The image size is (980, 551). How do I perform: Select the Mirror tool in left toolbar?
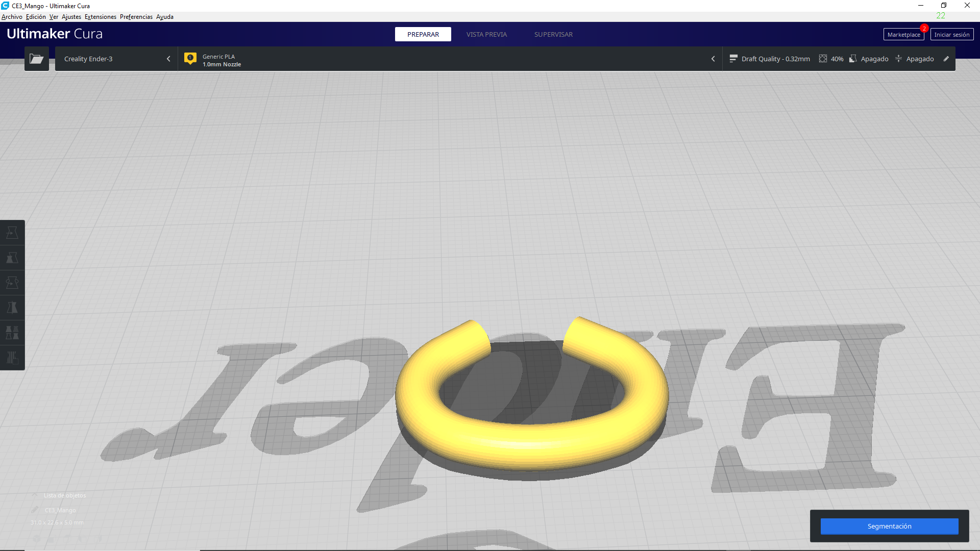(12, 308)
